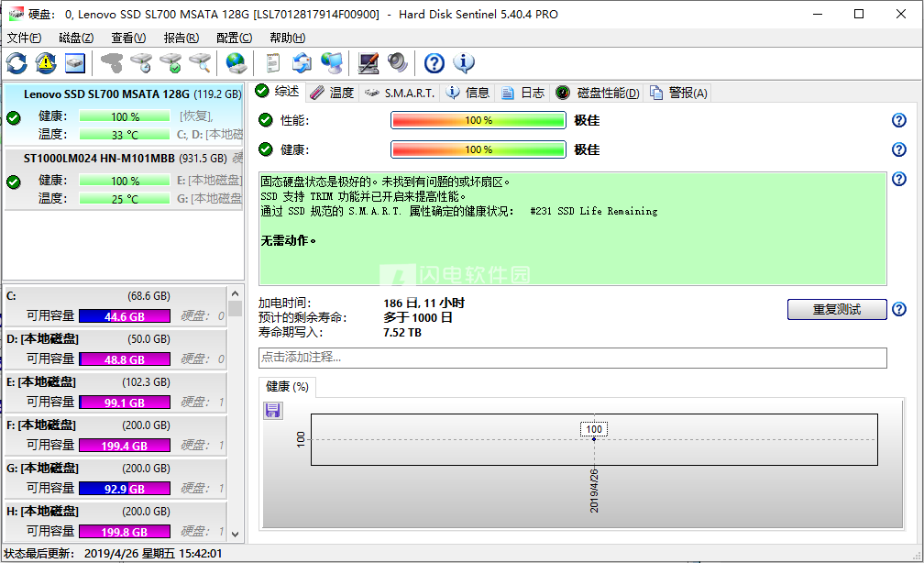This screenshot has width=924, height=563.
Task: Switch to the 综述 overview tab
Action: 278,92
